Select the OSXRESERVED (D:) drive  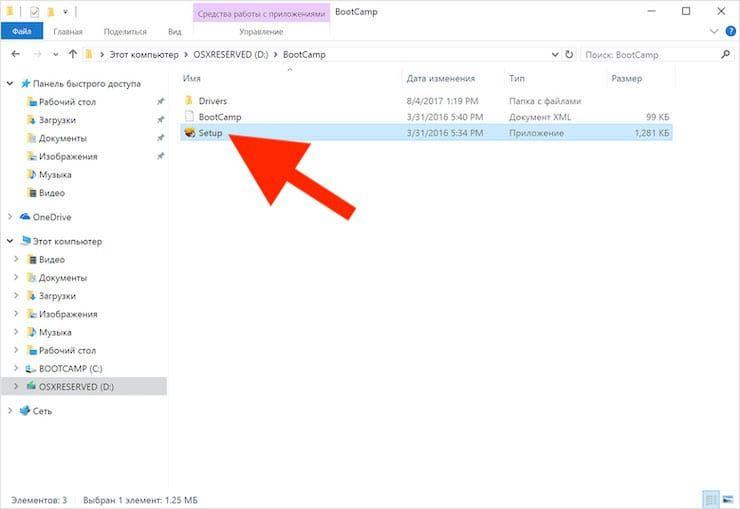click(x=76, y=387)
